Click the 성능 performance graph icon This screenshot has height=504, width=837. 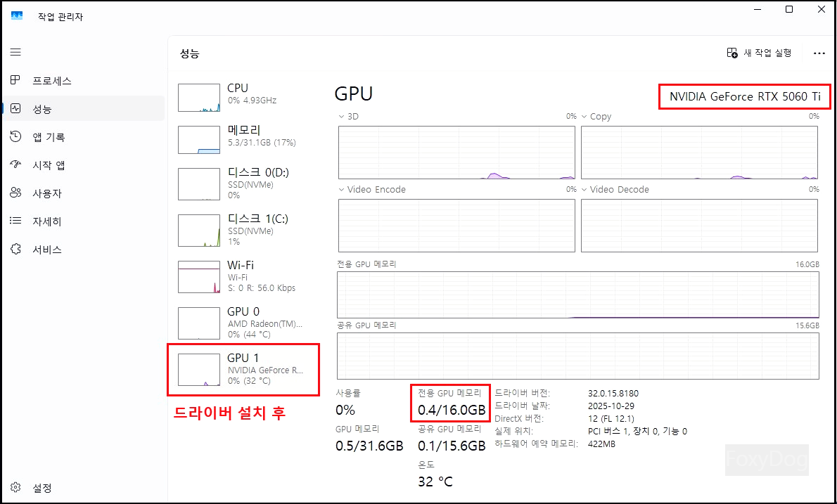pyautogui.click(x=15, y=108)
